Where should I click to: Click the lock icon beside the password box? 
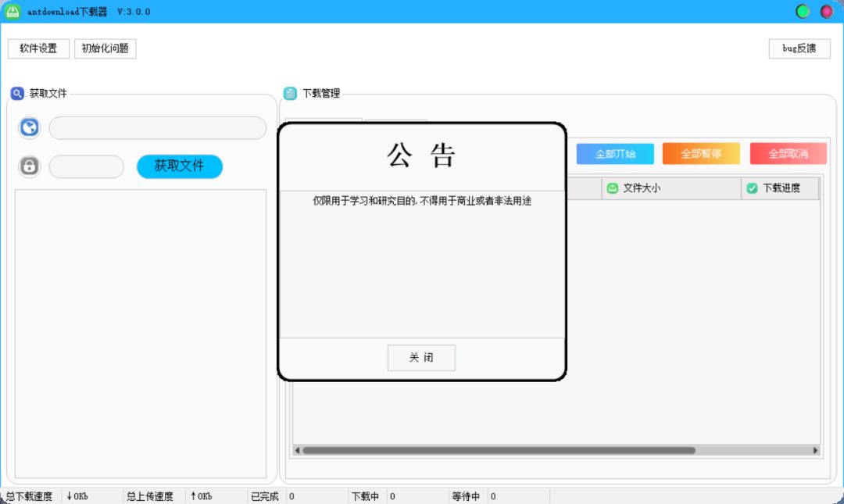pyautogui.click(x=29, y=166)
